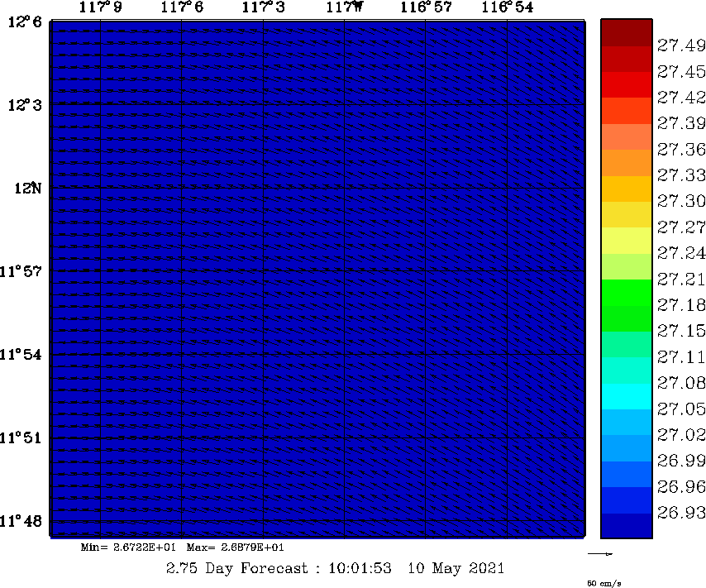Viewport: 706px width, 588px height.
Task: Click the 10 May 2021 date text
Action: tap(456, 568)
